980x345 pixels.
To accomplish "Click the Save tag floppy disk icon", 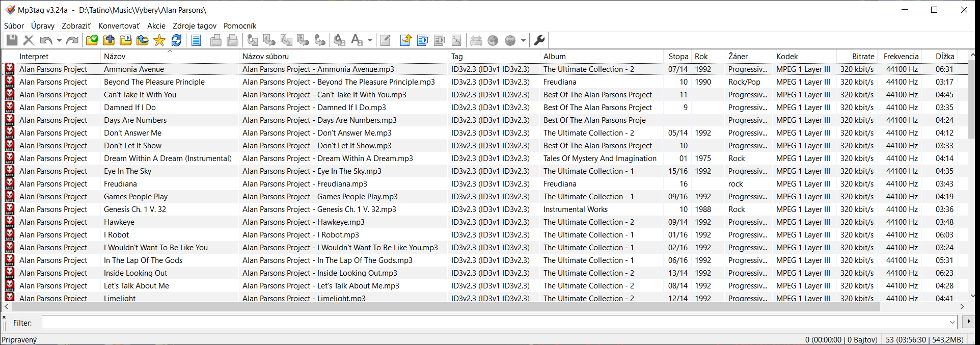I will pyautogui.click(x=12, y=40).
